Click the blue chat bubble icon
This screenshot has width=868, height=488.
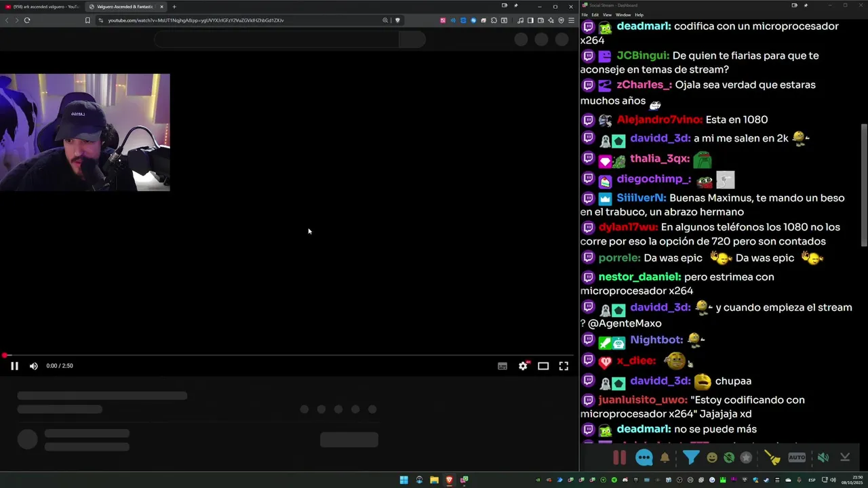644,457
